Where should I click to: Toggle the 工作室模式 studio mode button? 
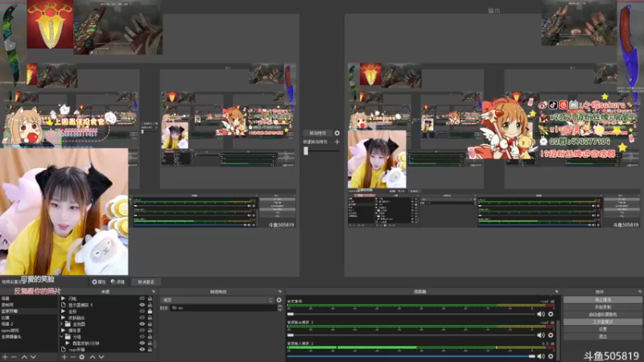click(x=602, y=322)
